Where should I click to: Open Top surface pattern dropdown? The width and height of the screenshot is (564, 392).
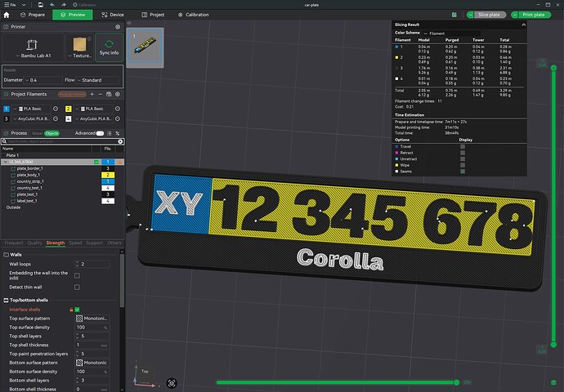pos(93,318)
